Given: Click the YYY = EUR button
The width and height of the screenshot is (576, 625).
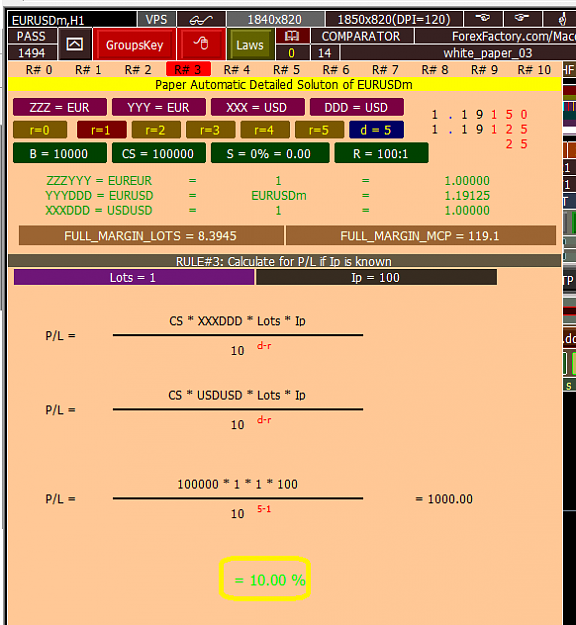Looking at the screenshot, I should coord(159,107).
